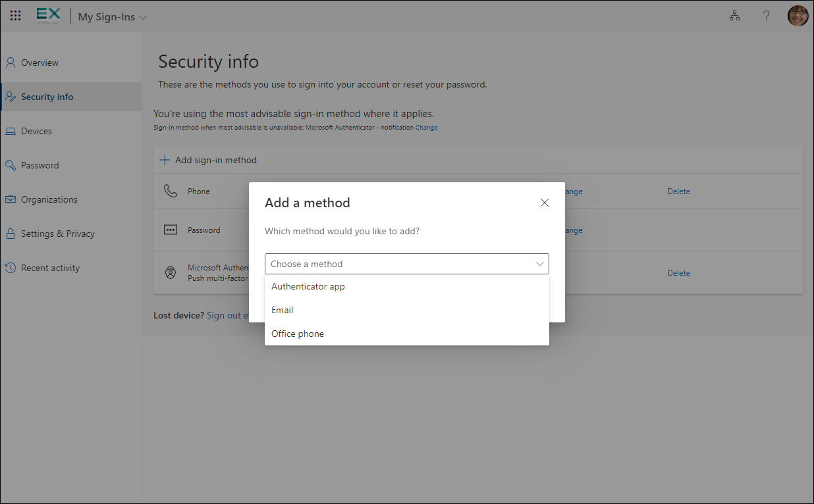Click the organization chart icon in header
This screenshot has width=814, height=504.
point(734,16)
